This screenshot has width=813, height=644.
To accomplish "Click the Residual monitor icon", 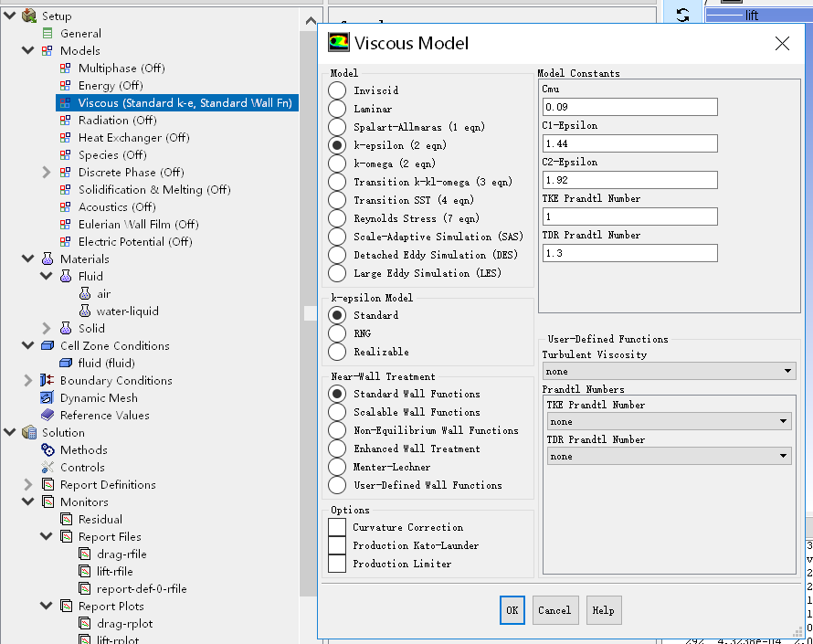I will point(66,519).
